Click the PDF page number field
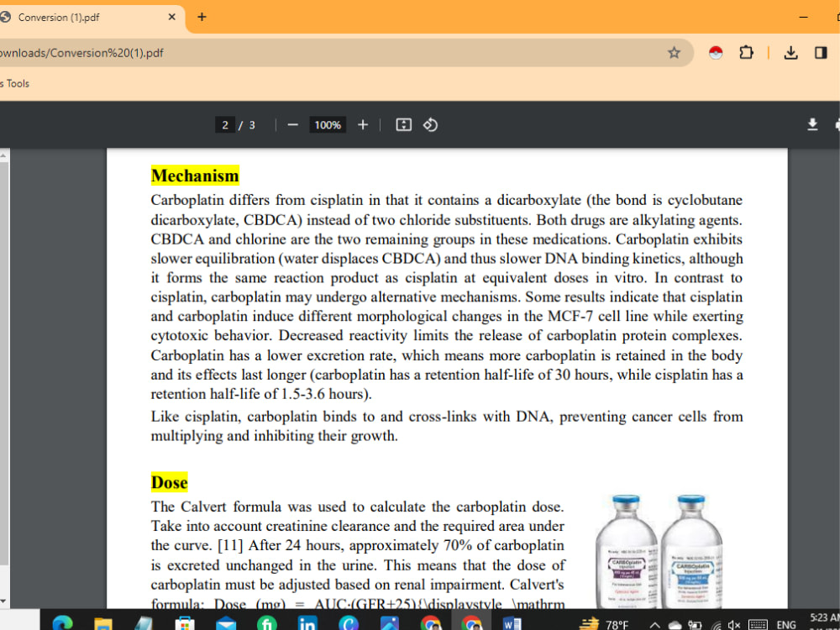The height and width of the screenshot is (630, 840). tap(225, 125)
